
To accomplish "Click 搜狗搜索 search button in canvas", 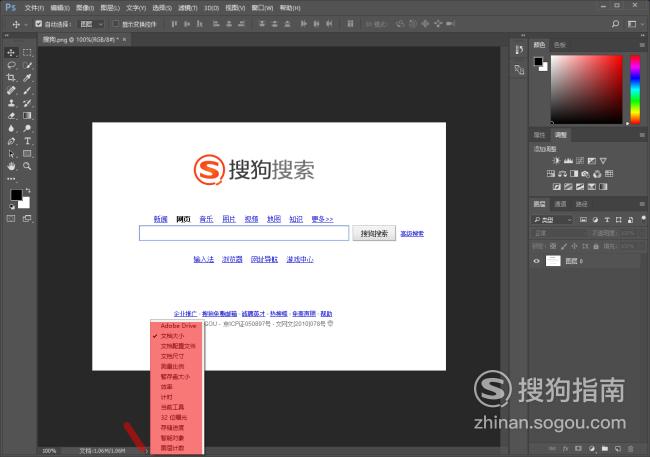I will click(374, 233).
